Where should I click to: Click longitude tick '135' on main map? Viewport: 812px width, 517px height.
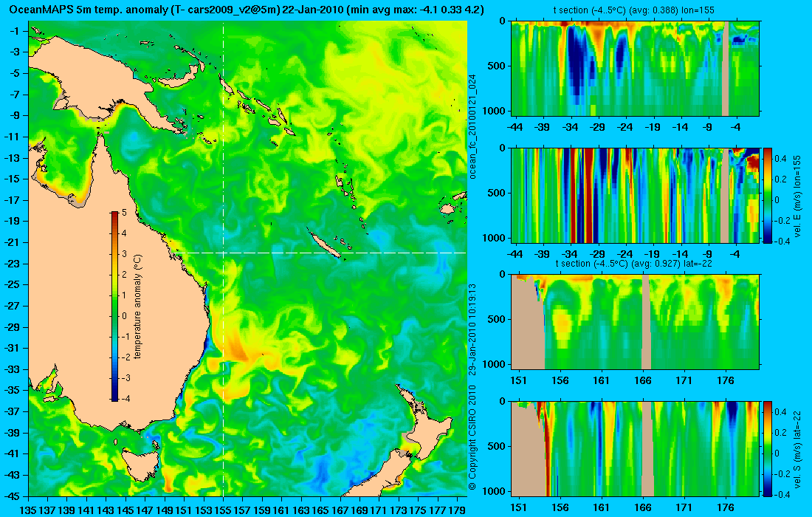point(27,510)
